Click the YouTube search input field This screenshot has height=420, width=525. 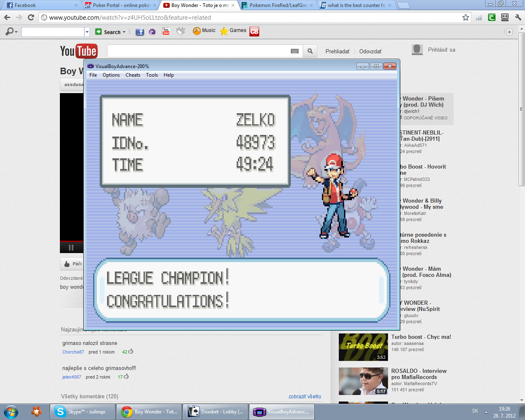199,51
